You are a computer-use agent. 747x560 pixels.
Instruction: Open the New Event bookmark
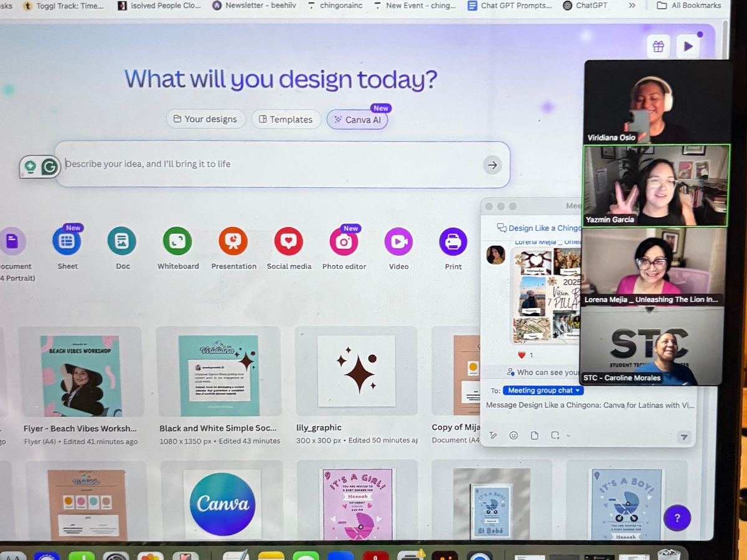(x=415, y=5)
